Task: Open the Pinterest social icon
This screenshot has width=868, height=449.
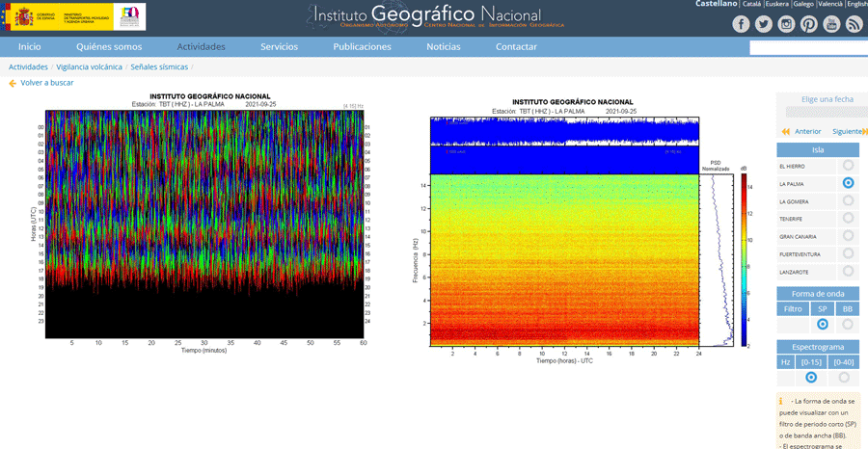Action: [809, 24]
